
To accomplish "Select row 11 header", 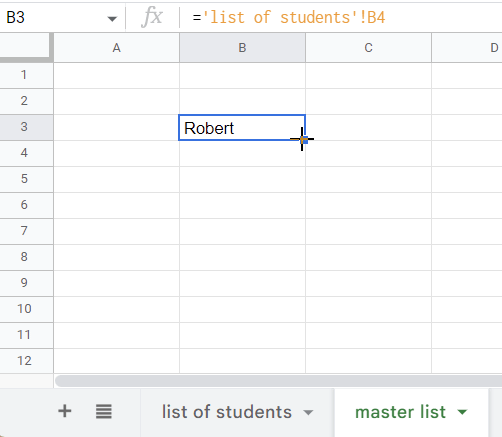I will (26, 335).
